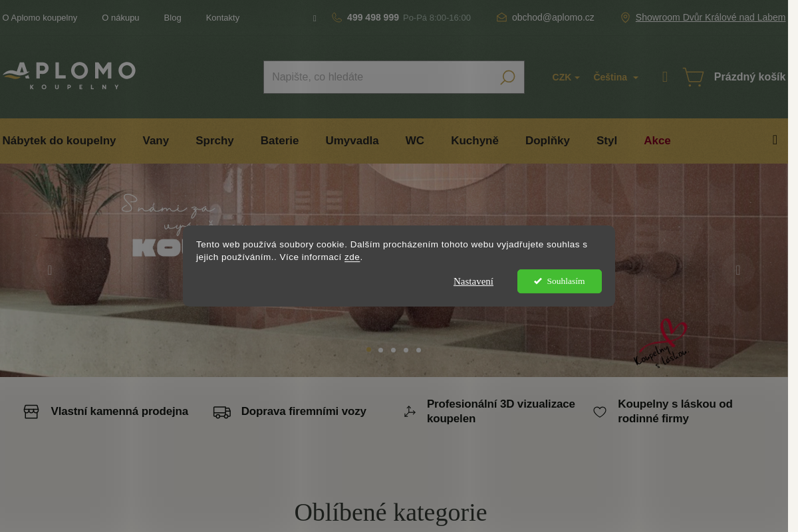Click the phone icon beside 499 498 999
The image size is (798, 532).
[x=337, y=18]
